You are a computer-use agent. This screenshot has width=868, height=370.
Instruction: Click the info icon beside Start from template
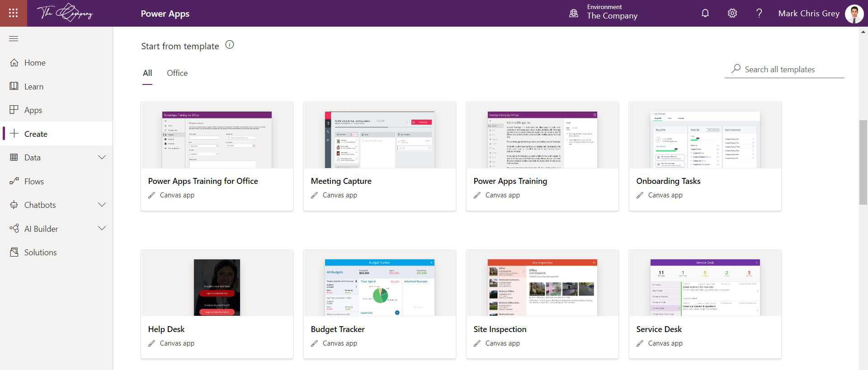coord(230,45)
